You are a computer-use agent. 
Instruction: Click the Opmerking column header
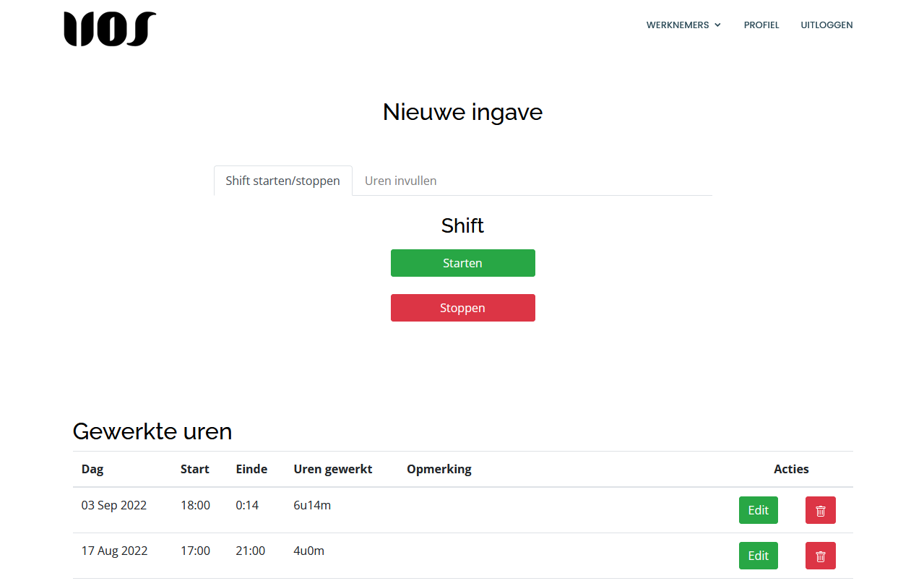click(x=439, y=469)
